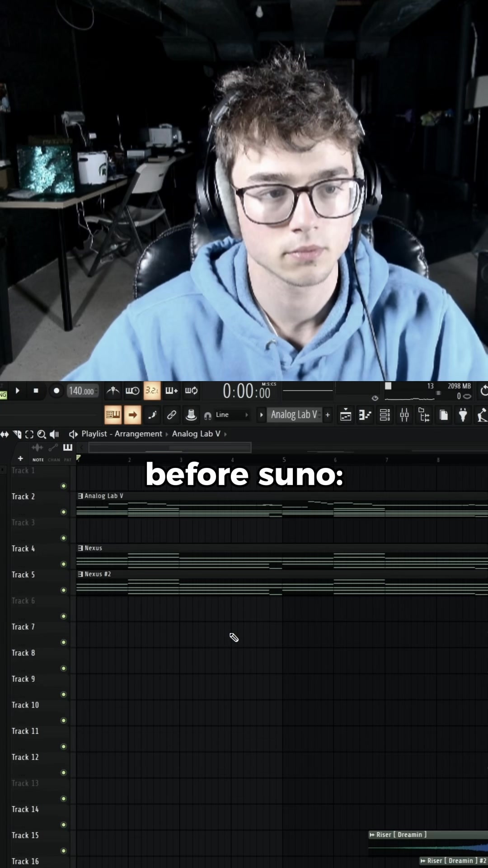
Task: Stop playback with the stop button
Action: click(x=36, y=391)
